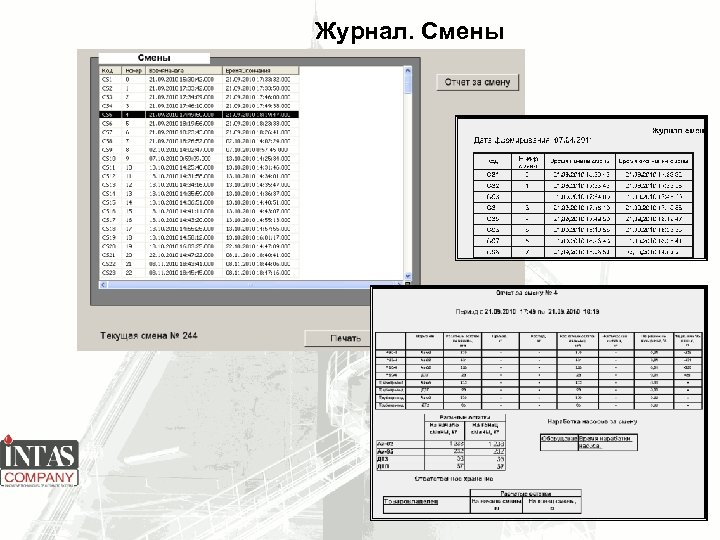
Task: Click the 'Печать' button
Action: (338, 338)
